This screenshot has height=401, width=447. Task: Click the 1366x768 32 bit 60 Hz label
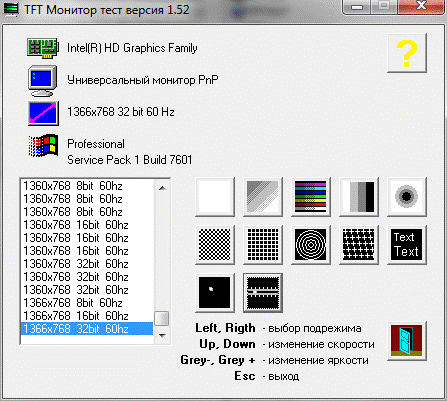121,112
